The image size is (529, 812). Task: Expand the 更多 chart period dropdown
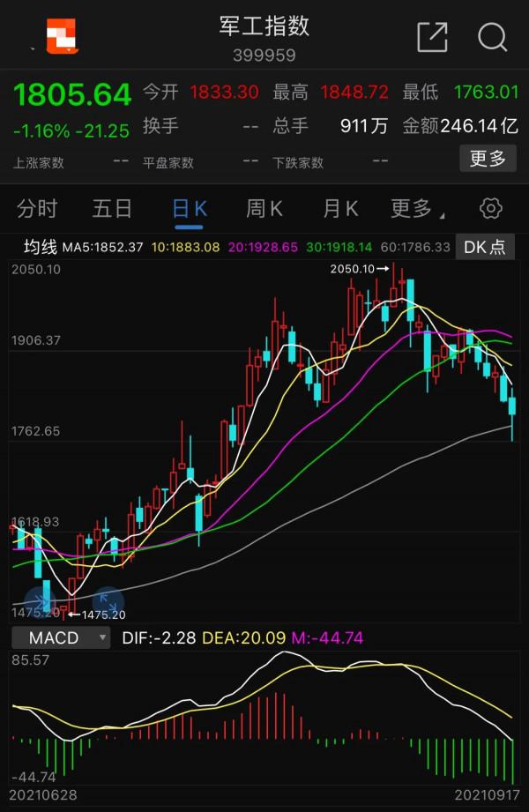414,208
